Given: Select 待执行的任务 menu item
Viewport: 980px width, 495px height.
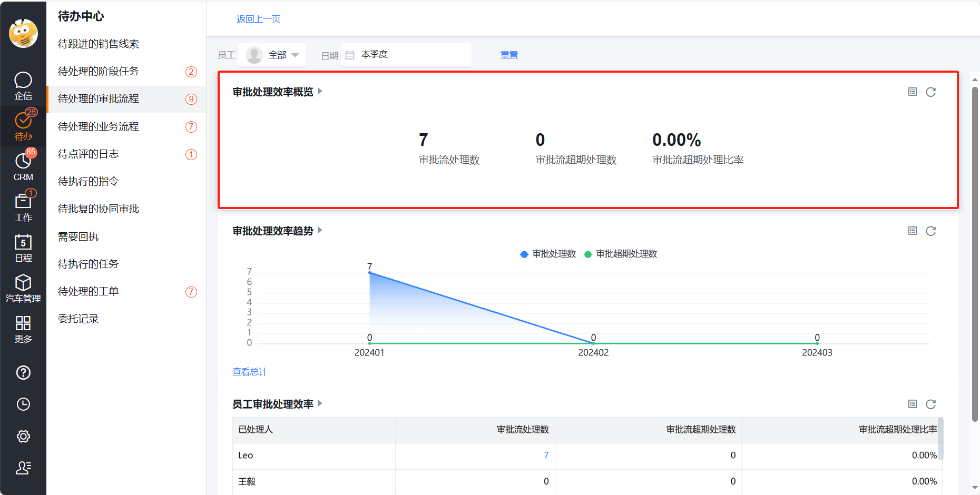Looking at the screenshot, I should click(x=126, y=264).
